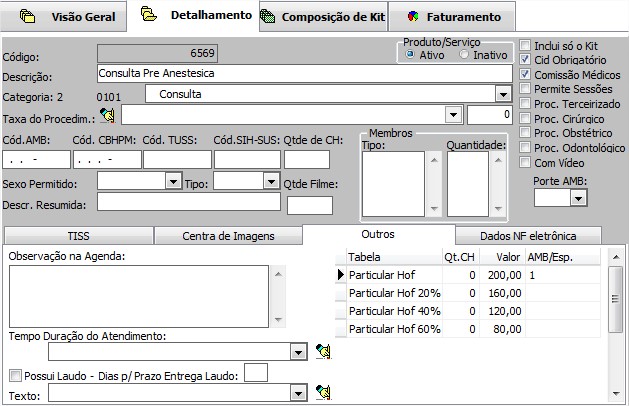Viewport: 629px width, 406px height.
Task: Switch to the TISS tab
Action: tap(78, 236)
